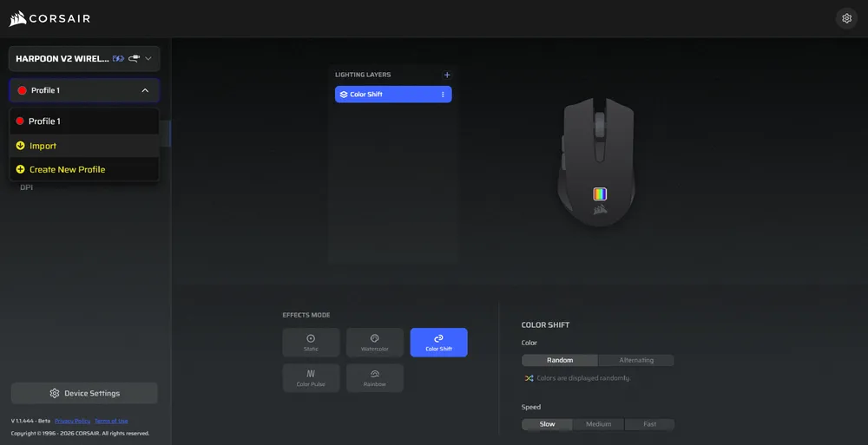Choose Import from the profile menu
The width and height of the screenshot is (868, 445).
[84, 146]
